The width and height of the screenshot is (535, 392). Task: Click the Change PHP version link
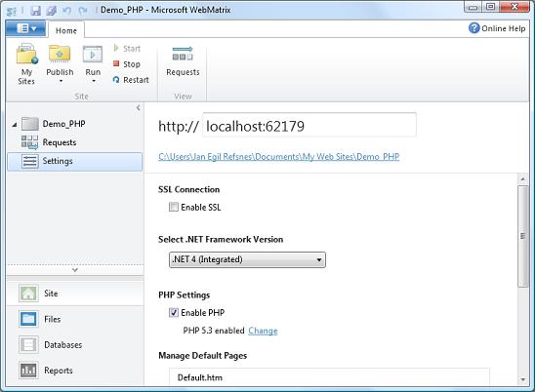[263, 331]
